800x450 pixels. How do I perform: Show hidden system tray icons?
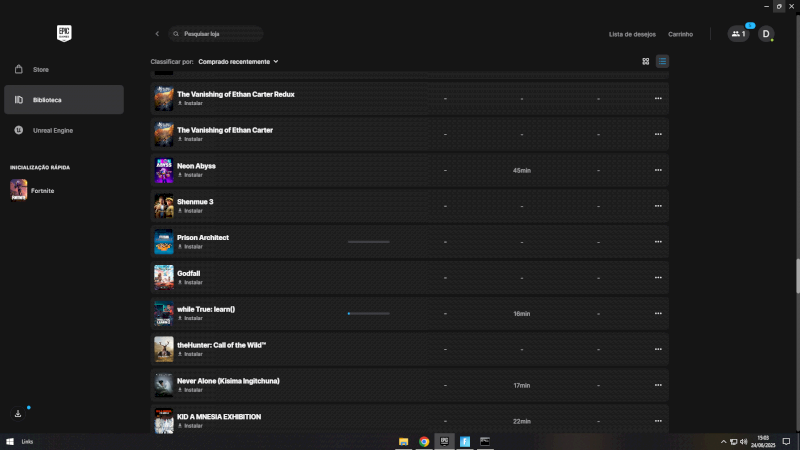point(723,442)
